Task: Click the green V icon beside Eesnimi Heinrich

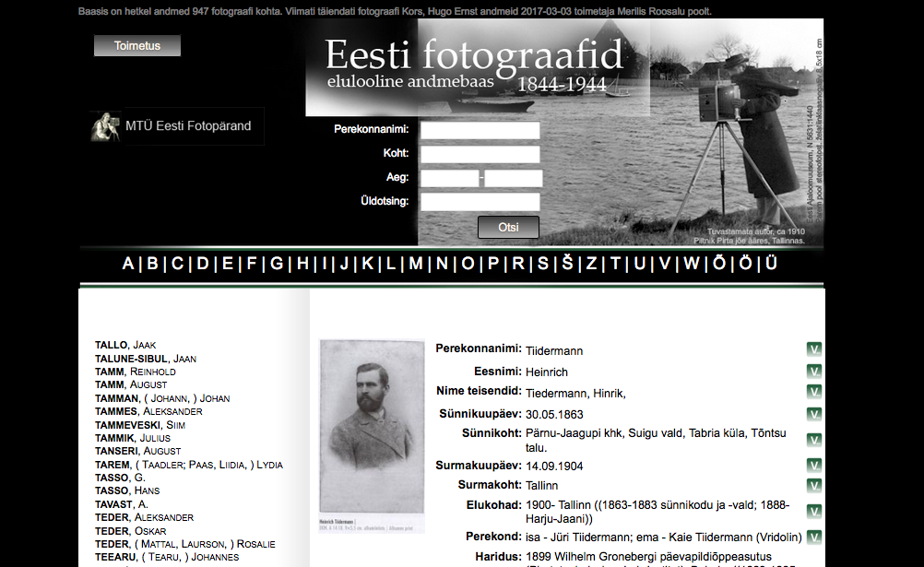Action: pyautogui.click(x=814, y=372)
